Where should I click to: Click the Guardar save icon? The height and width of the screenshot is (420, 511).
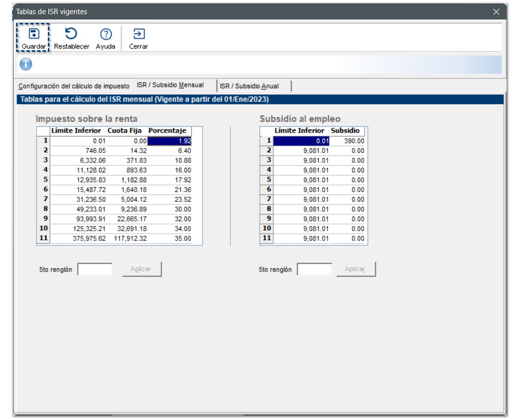[33, 34]
